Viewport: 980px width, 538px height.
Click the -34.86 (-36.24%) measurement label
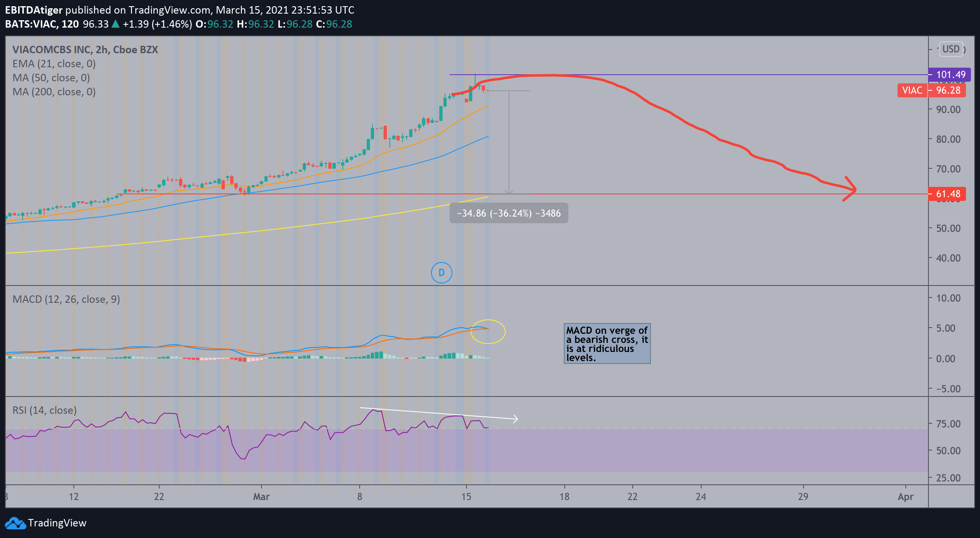509,213
